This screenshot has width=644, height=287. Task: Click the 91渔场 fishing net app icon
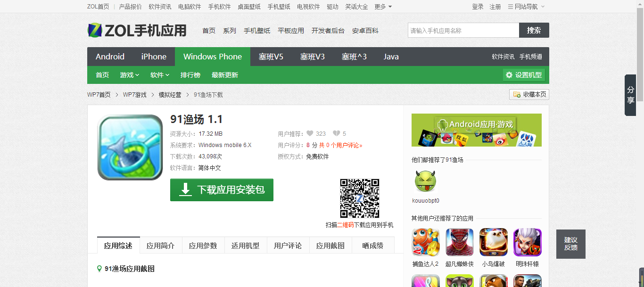[x=130, y=148]
